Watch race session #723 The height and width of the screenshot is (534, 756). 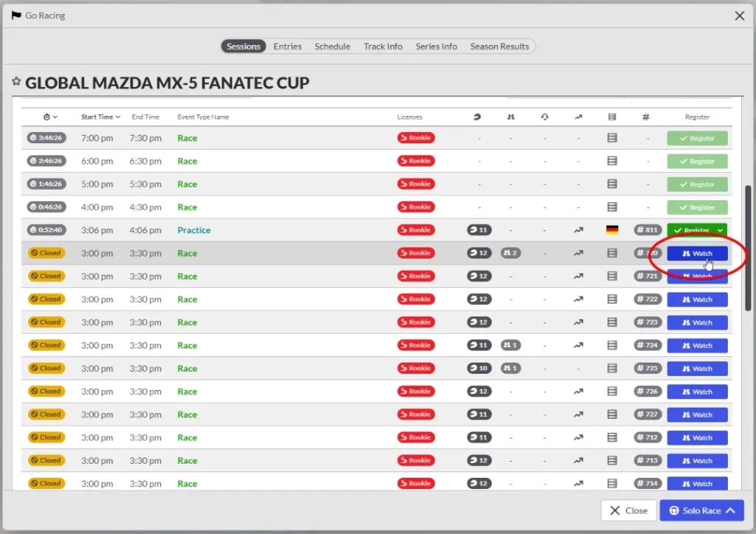(697, 322)
